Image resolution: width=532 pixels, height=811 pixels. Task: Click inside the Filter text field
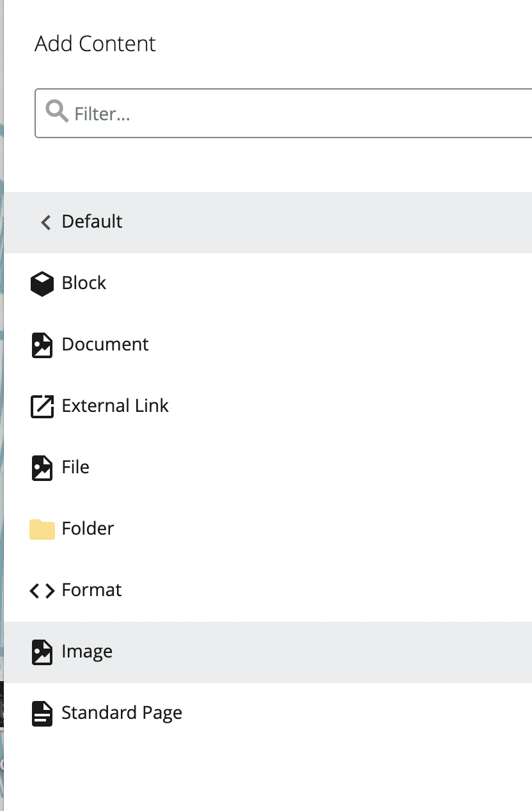coord(192,113)
